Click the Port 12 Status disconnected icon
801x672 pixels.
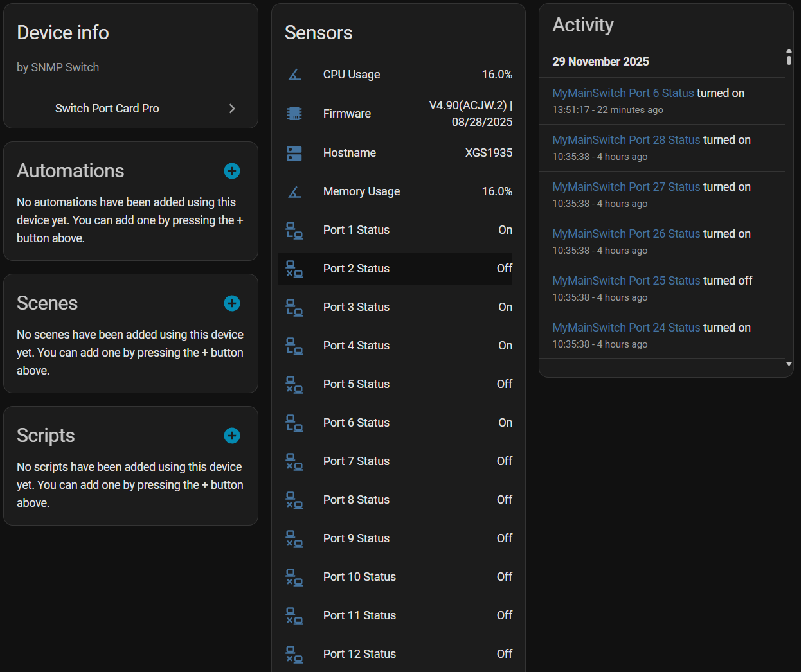point(294,654)
